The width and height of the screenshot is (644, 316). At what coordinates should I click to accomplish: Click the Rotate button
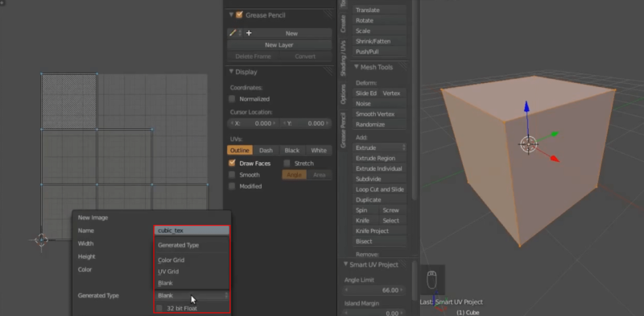tap(380, 21)
